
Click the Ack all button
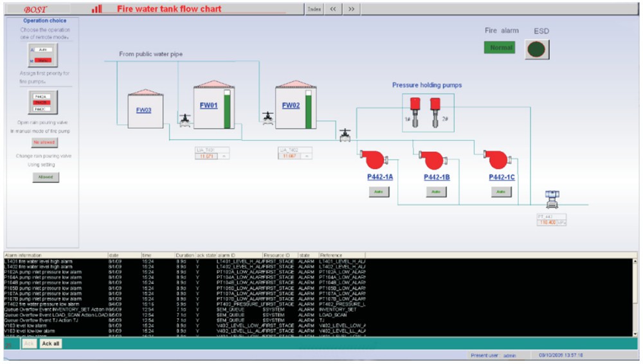51,344
